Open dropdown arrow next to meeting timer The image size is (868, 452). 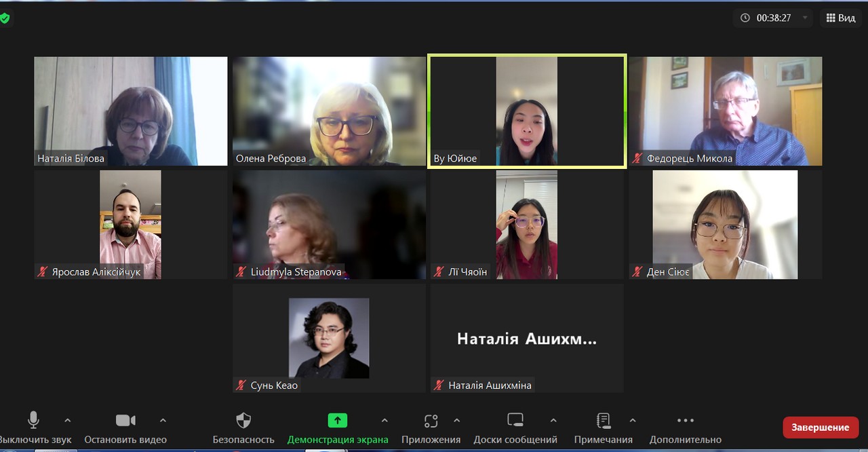[805, 18]
